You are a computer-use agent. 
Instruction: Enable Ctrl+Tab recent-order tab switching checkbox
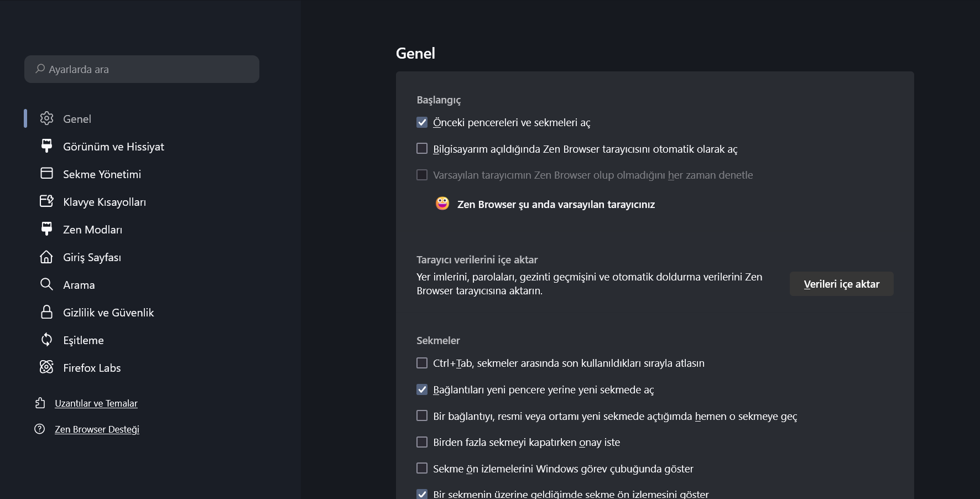422,363
